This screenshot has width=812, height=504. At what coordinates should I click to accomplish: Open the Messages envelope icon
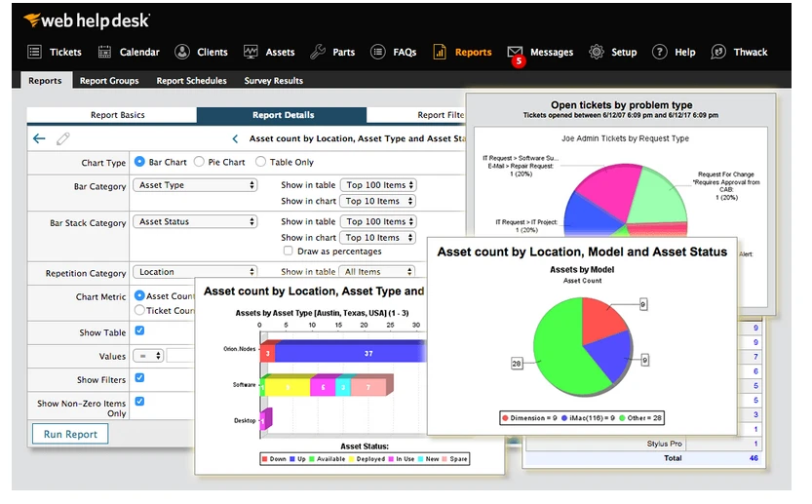point(515,51)
